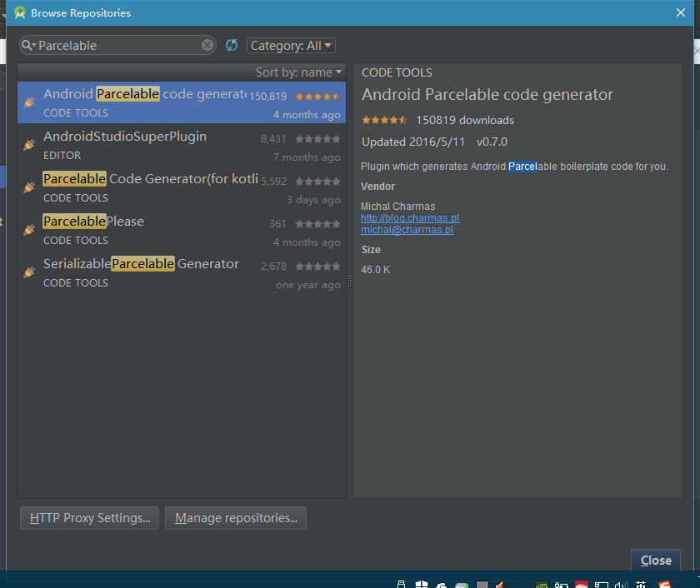
Task: Clear the Parcelable search text
Action: [207, 46]
